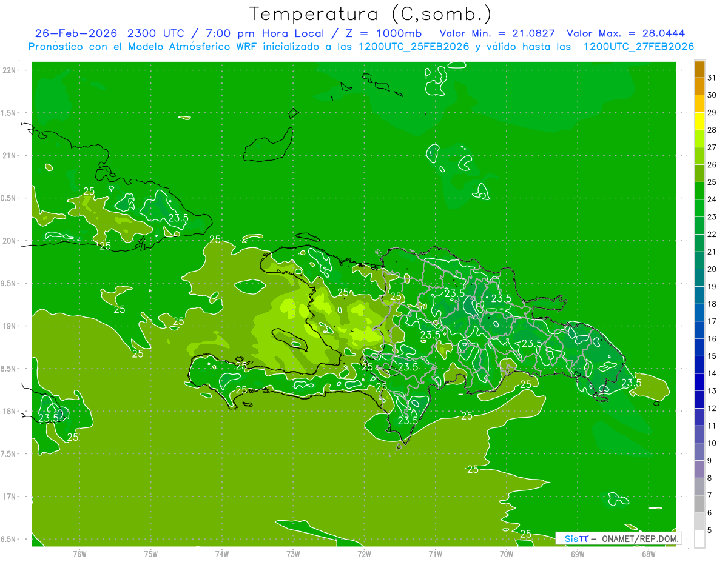Click the '74W' longitude axis label

(x=221, y=554)
